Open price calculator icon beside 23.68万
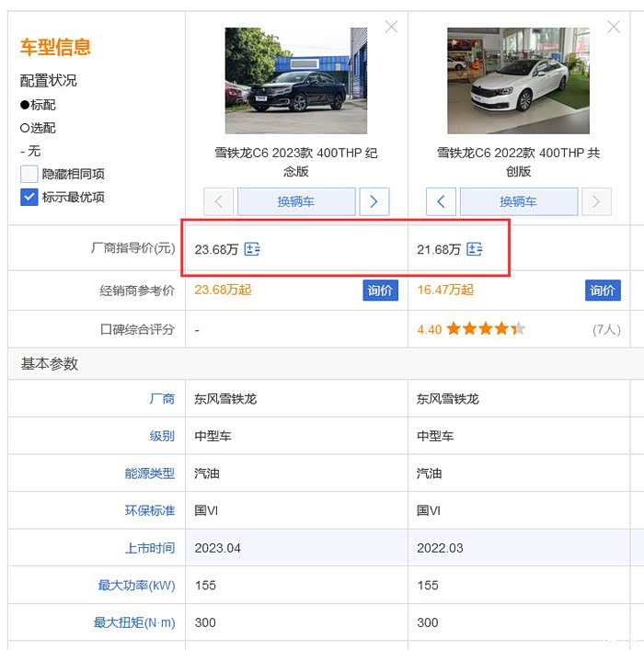This screenshot has width=644, height=650. point(252,249)
